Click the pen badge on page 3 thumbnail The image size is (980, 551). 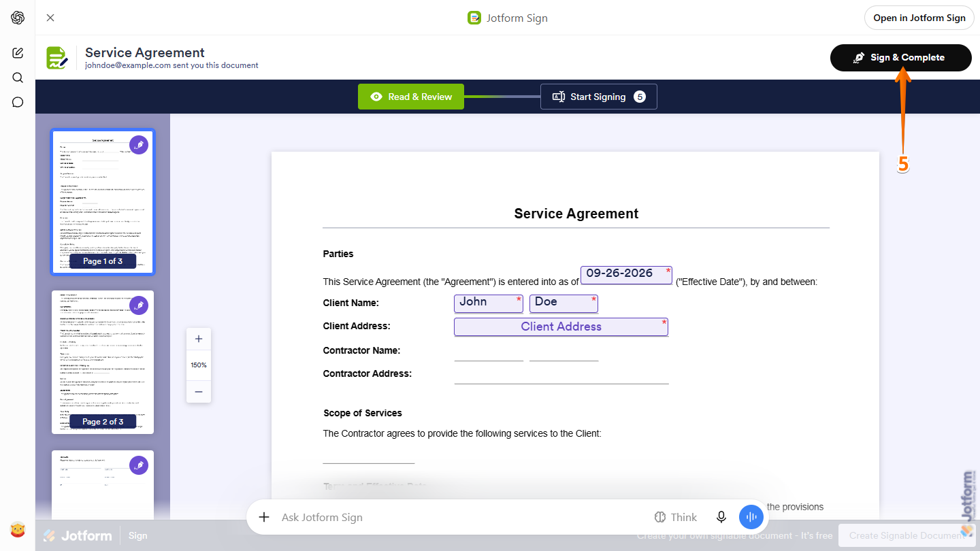click(139, 465)
